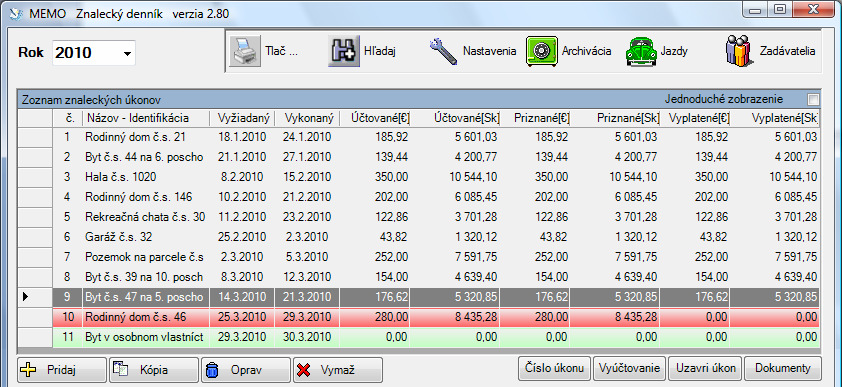Select row 'Byt č.s. 39 na 10. posch'
This screenshot has height=387, width=842.
[418, 277]
